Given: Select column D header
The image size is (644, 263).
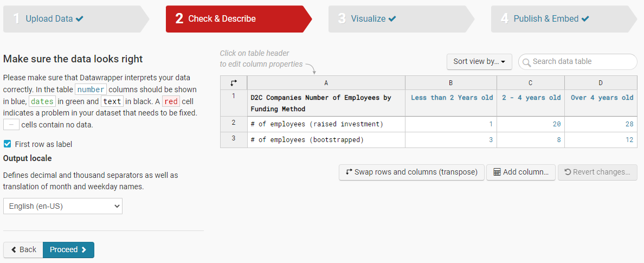Looking at the screenshot, I should (x=601, y=82).
